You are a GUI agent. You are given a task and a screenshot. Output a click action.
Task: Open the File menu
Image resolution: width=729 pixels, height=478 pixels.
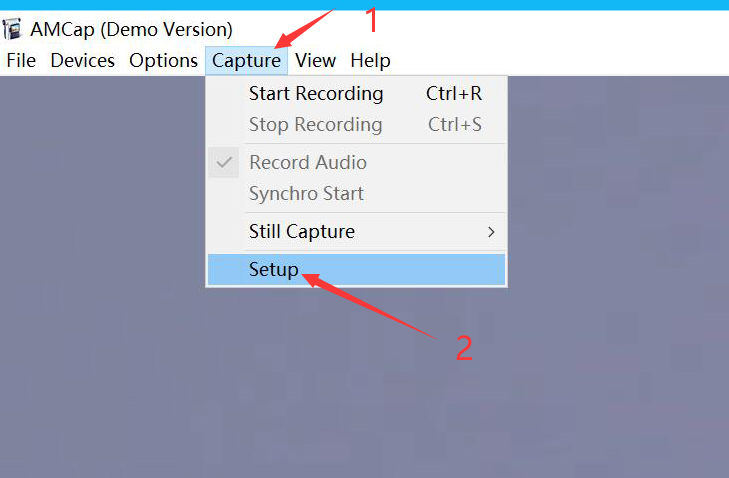coord(21,60)
